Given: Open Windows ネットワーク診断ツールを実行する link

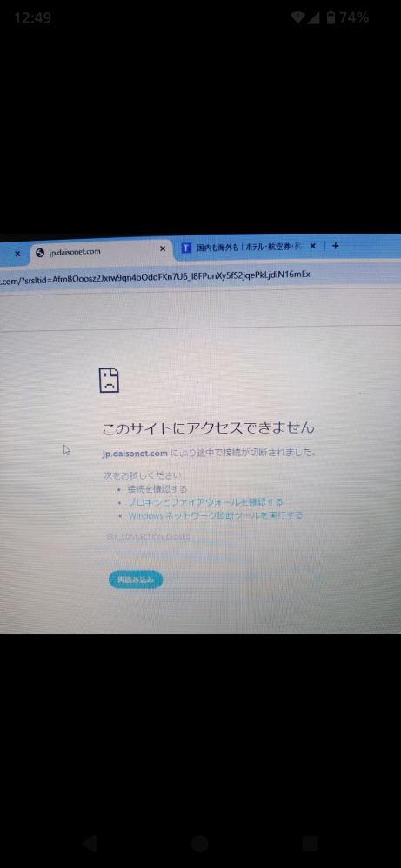Looking at the screenshot, I should (216, 515).
